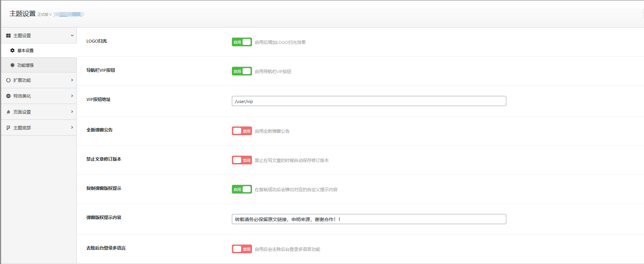Click the 去除后台登录多语言 label
This screenshot has width=644, height=264.
pyautogui.click(x=106, y=248)
